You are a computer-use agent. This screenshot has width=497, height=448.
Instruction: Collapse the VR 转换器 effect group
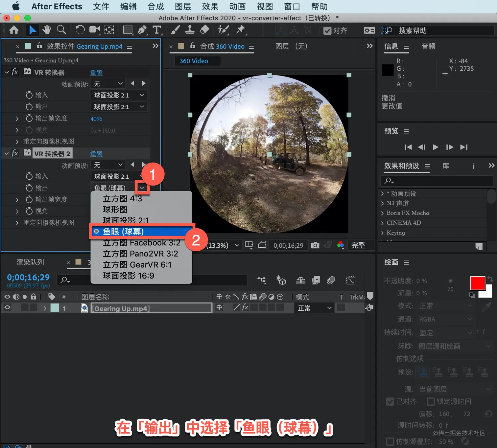click(x=7, y=72)
